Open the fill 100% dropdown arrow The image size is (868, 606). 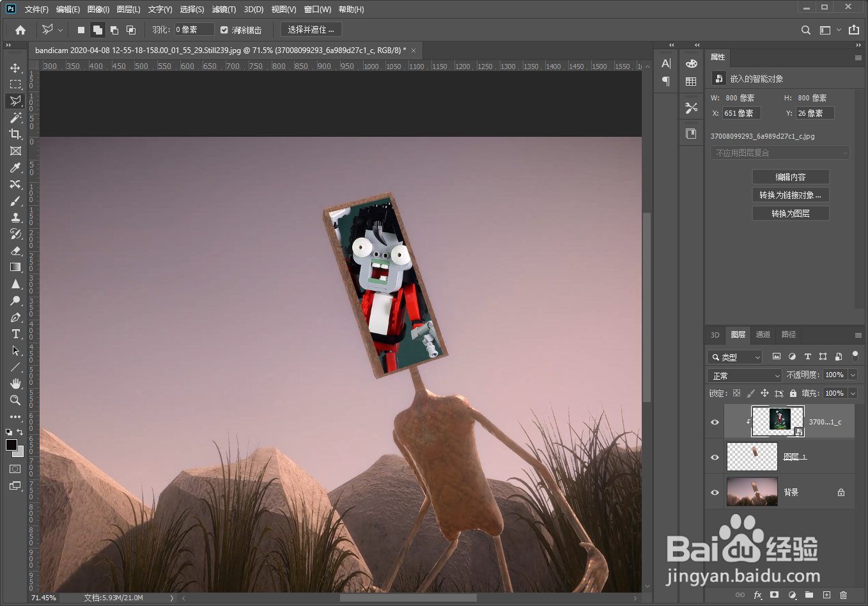(853, 393)
